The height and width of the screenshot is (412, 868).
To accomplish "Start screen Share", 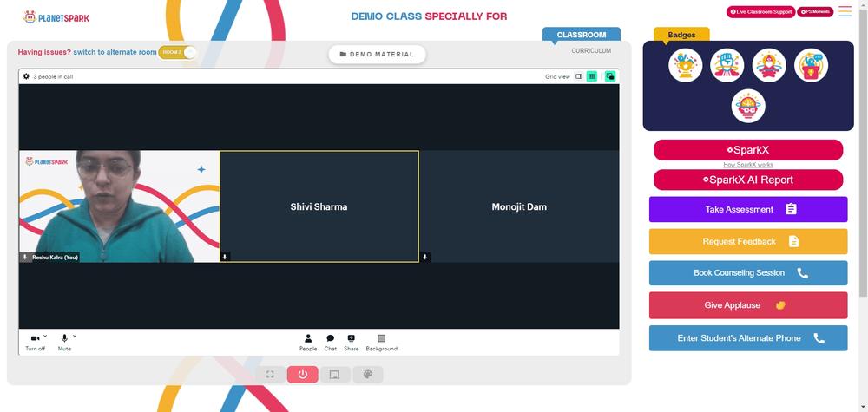I will click(x=351, y=343).
